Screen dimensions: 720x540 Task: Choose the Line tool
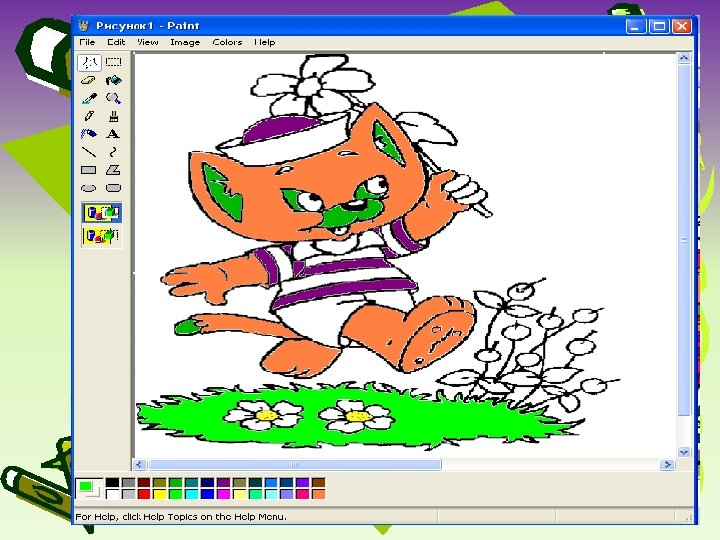click(89, 152)
